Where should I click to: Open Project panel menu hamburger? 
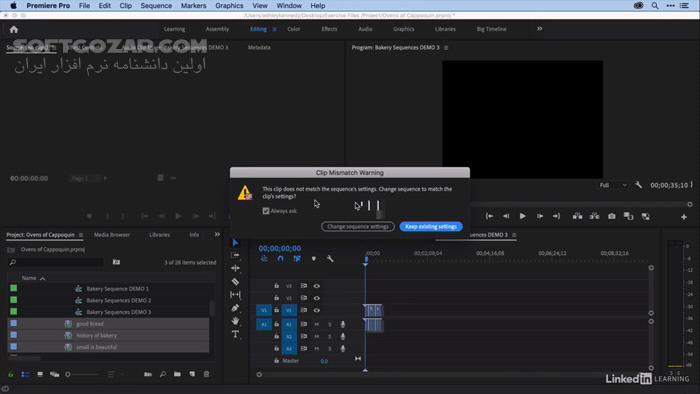click(81, 235)
